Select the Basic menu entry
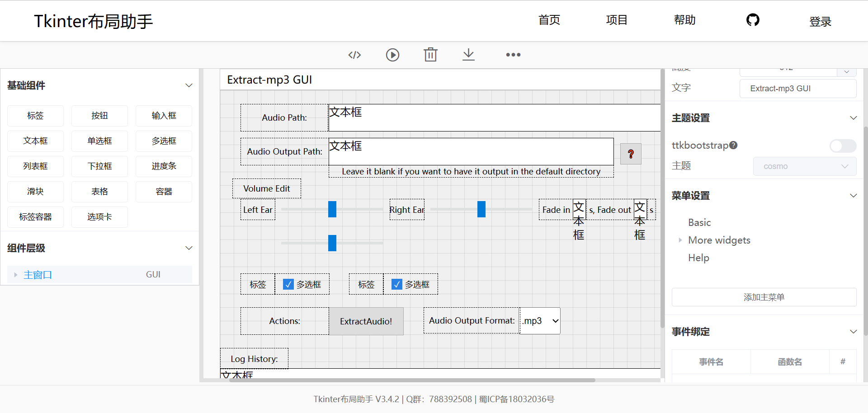This screenshot has height=413, width=868. [x=699, y=222]
